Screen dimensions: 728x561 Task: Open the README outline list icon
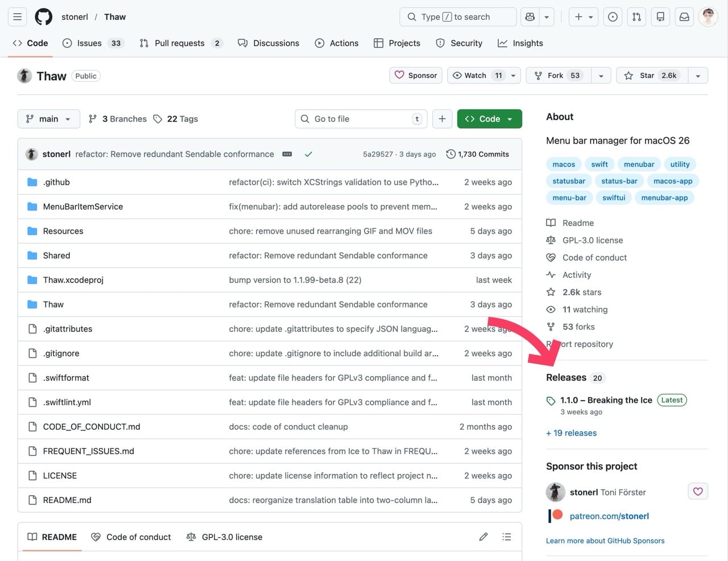(507, 537)
